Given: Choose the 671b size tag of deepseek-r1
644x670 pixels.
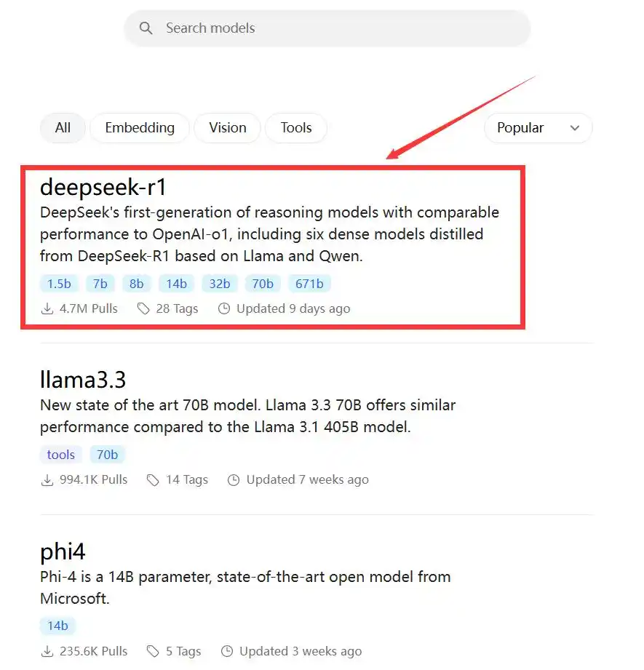Looking at the screenshot, I should coord(309,284).
